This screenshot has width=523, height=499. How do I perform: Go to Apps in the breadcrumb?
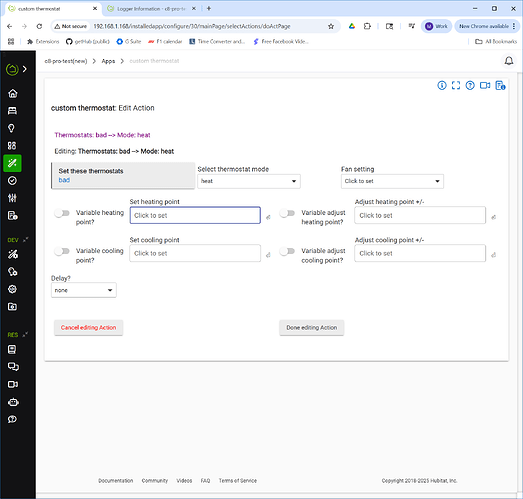[108, 61]
